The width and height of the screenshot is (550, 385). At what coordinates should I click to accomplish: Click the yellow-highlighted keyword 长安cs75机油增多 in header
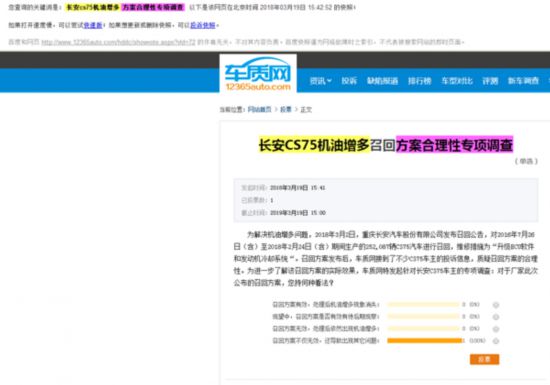point(93,7)
